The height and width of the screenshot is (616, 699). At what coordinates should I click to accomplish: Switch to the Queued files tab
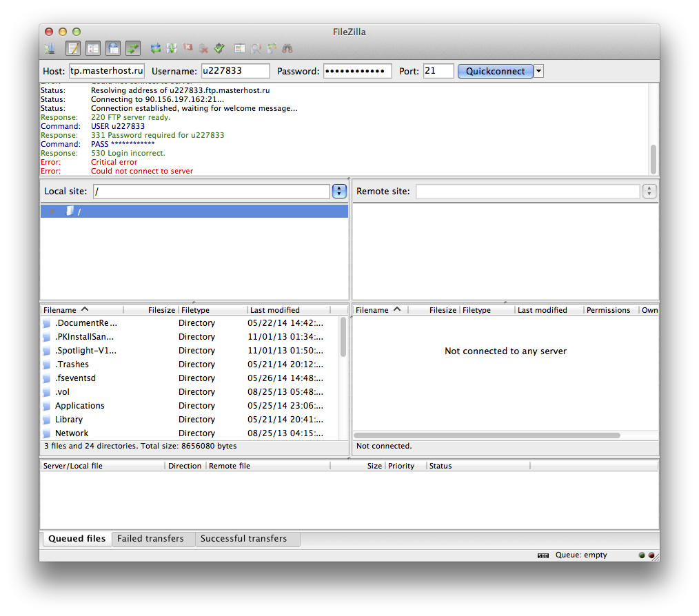pyautogui.click(x=77, y=538)
